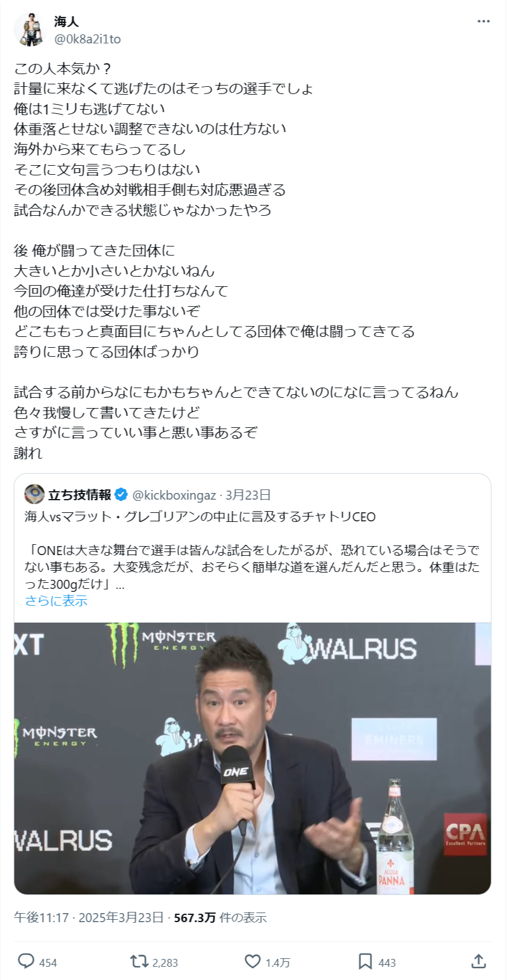Open the @kickboxingaz handle
Screen dimensions: 508x980
tap(174, 495)
